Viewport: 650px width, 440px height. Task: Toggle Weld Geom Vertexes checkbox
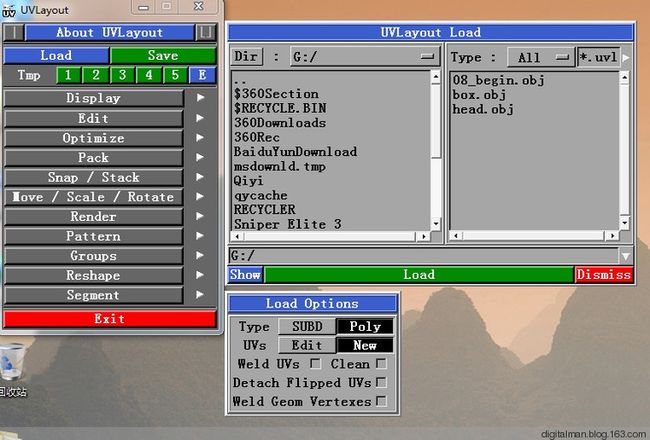(x=381, y=401)
